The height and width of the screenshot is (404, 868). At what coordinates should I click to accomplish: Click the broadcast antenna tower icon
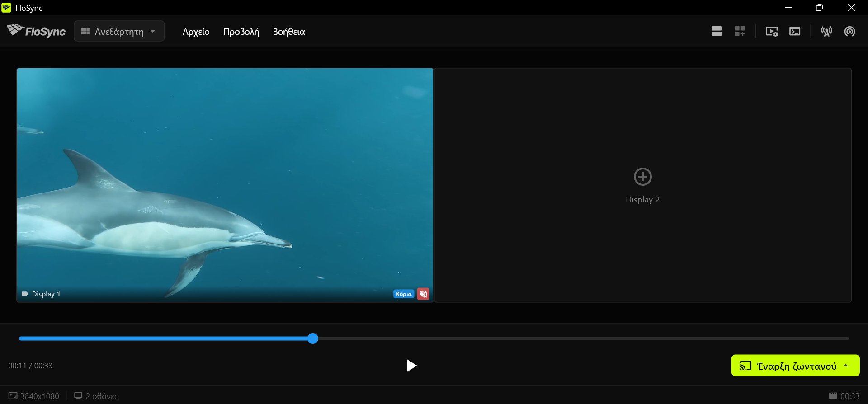click(x=826, y=31)
